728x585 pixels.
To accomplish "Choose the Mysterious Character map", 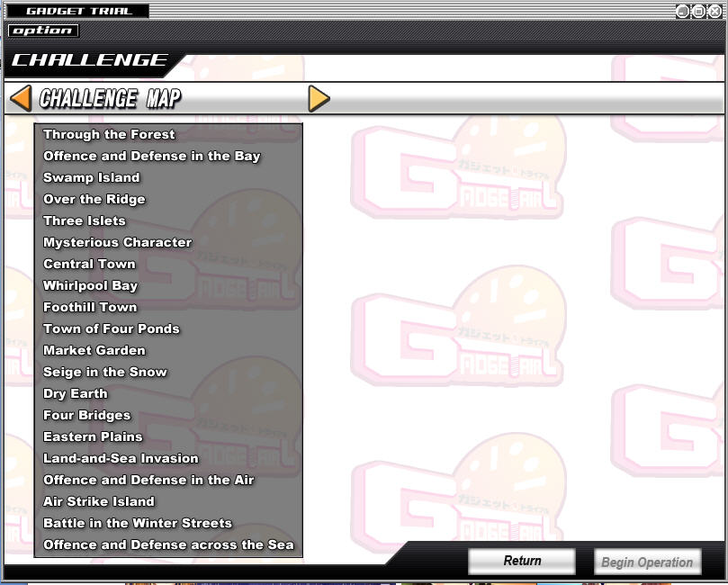I will coord(118,242).
